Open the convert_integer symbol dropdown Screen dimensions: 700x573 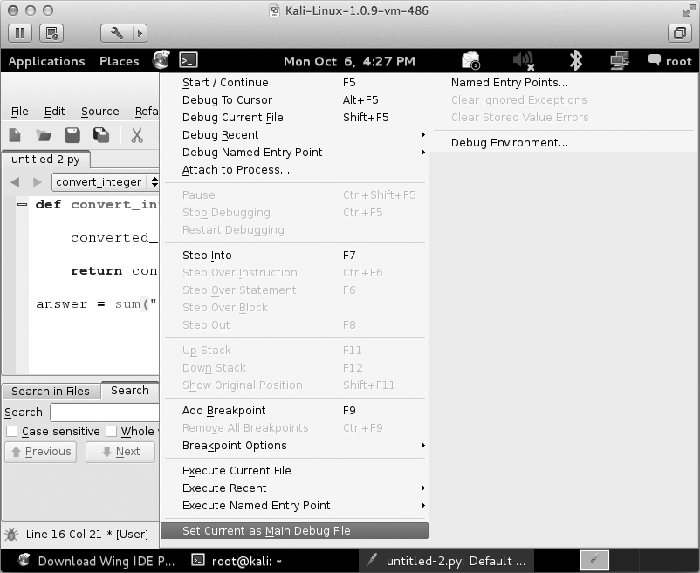click(x=106, y=182)
